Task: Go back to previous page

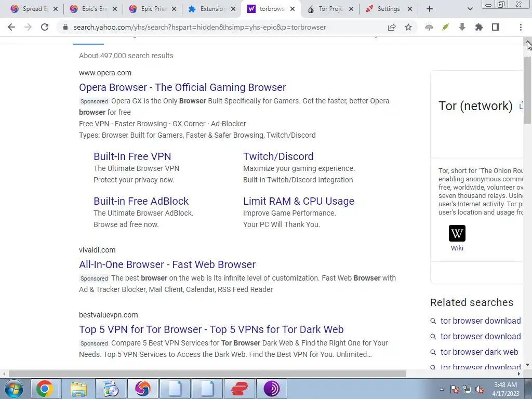Action: click(11, 27)
